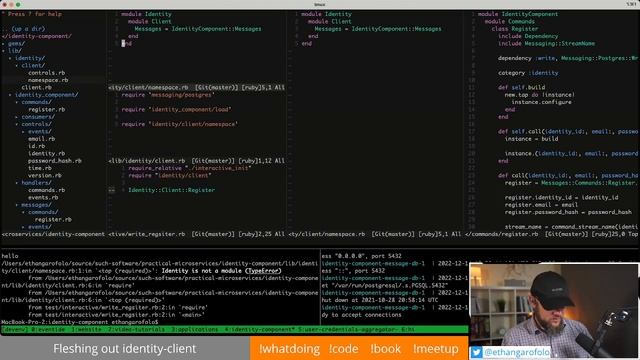Open client.rb under identity/

pyautogui.click(x=36, y=87)
